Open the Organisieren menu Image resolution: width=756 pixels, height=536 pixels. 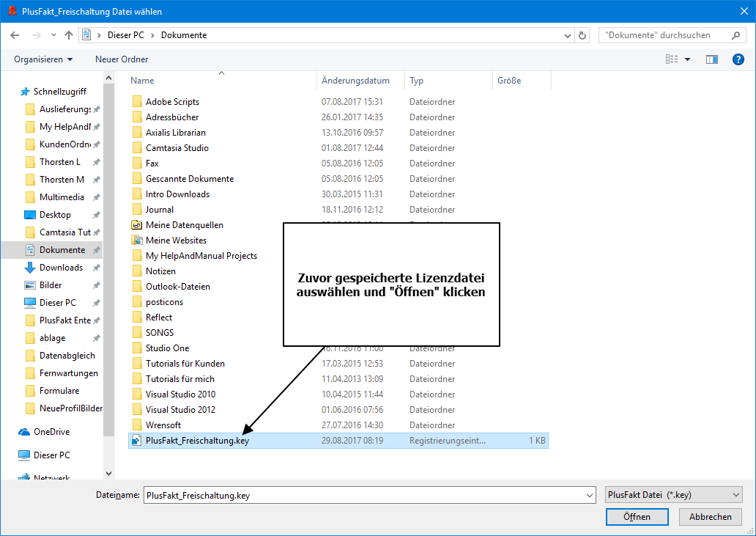tap(43, 59)
